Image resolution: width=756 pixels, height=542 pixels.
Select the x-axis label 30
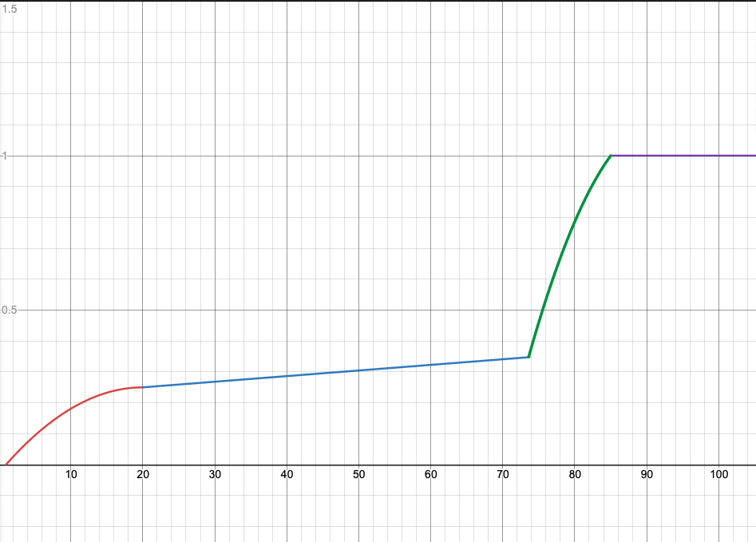[215, 475]
